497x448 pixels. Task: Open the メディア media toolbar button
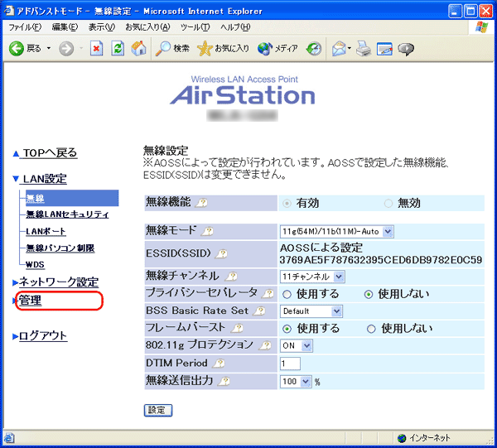277,49
